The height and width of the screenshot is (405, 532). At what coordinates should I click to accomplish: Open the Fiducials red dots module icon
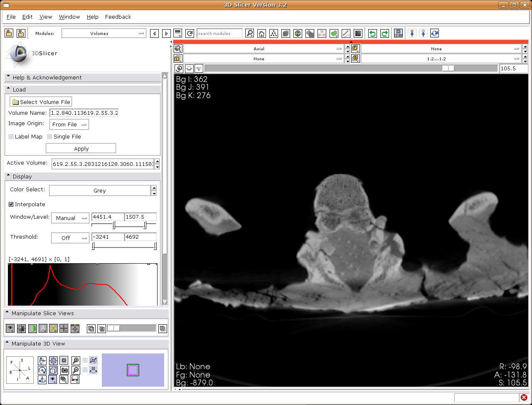tap(322, 33)
